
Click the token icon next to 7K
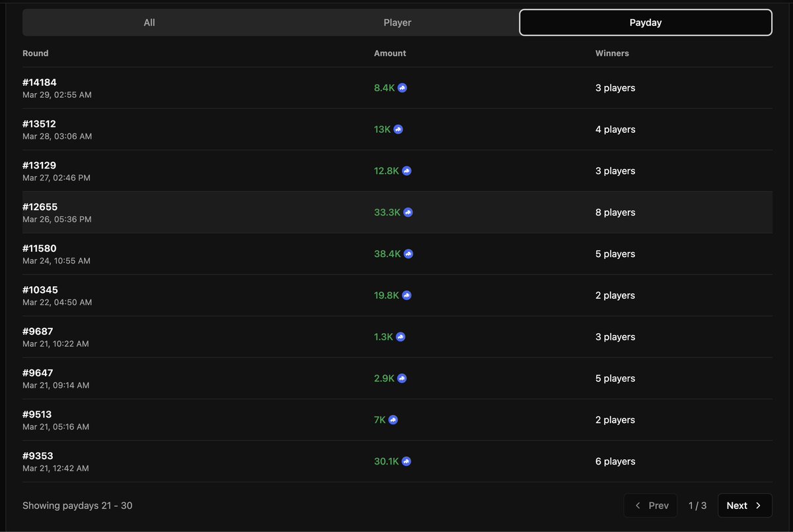(x=393, y=420)
